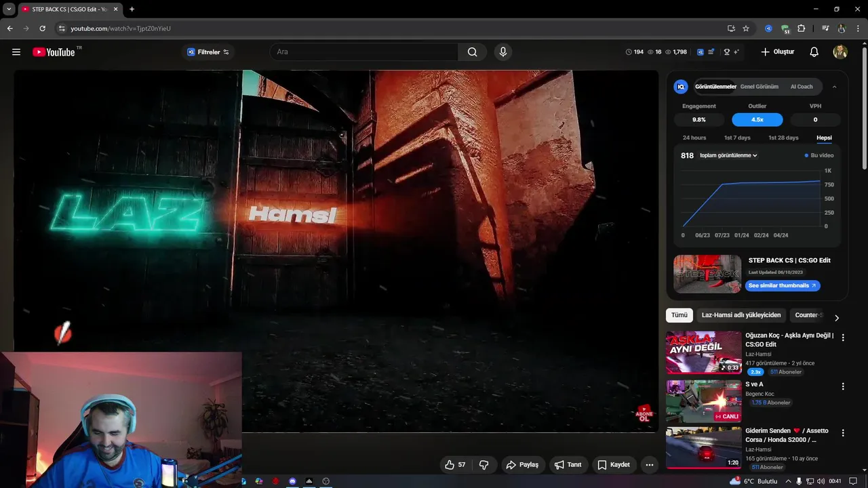
Task: Select the Hepsi range
Action: [824, 138]
